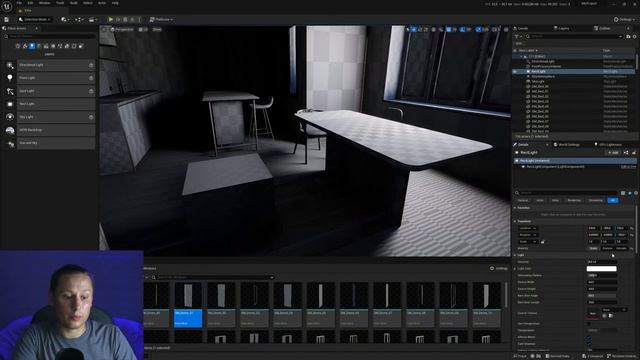The height and width of the screenshot is (360, 640).
Task: Open the Perspective viewport dropdown
Action: tap(122, 29)
